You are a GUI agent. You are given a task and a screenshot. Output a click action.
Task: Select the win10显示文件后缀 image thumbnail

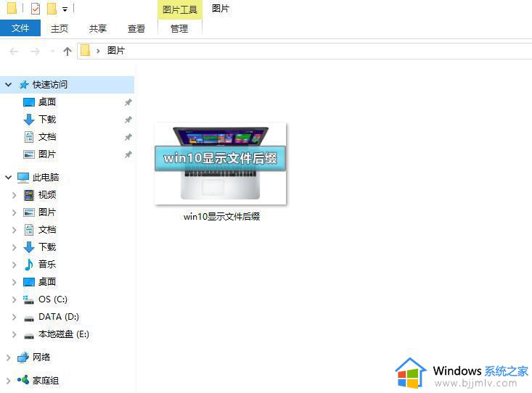[221, 164]
